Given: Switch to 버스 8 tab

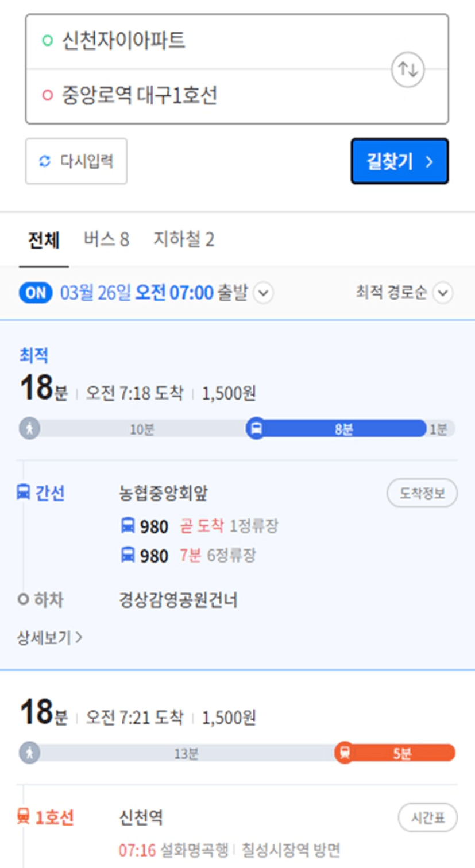Looking at the screenshot, I should coord(106,239).
